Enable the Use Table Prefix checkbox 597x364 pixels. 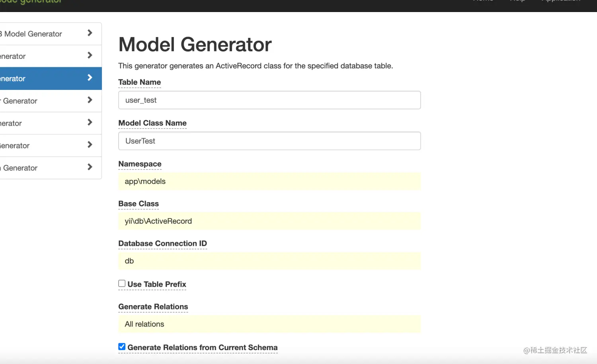pos(122,284)
